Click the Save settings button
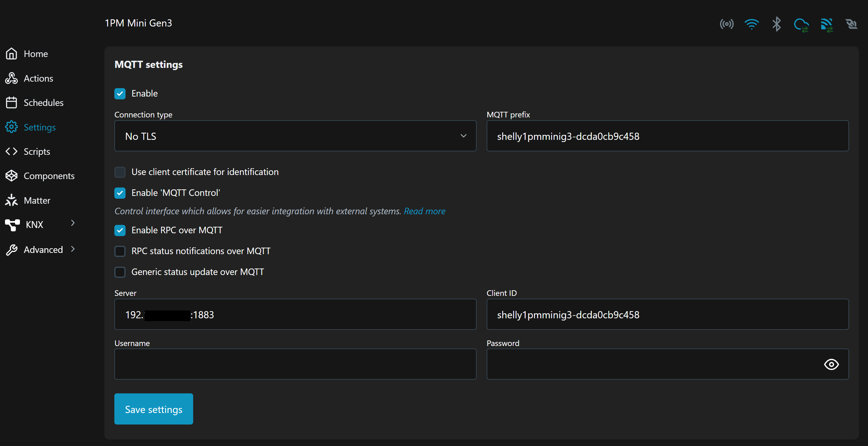This screenshot has width=868, height=446. point(154,409)
